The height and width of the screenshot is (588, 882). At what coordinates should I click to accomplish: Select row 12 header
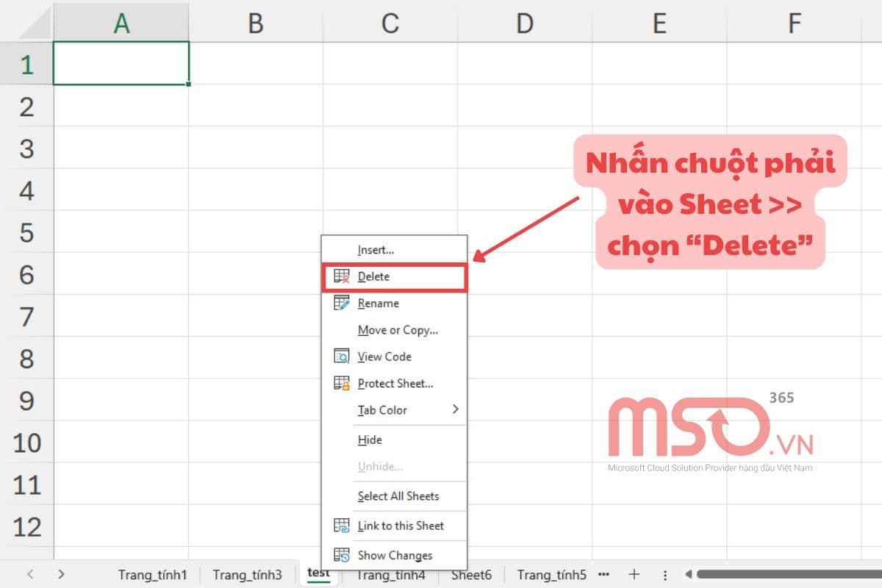click(x=27, y=526)
